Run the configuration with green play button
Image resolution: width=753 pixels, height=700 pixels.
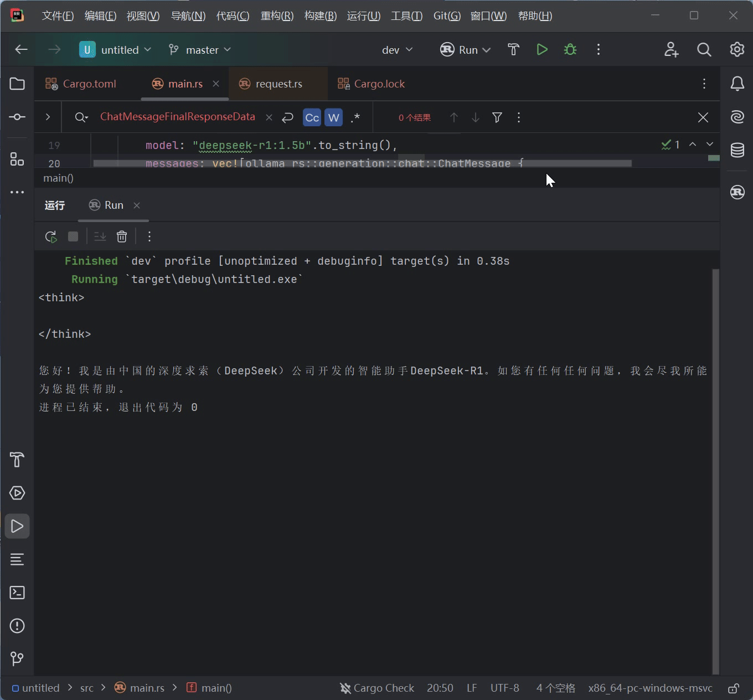pos(542,50)
